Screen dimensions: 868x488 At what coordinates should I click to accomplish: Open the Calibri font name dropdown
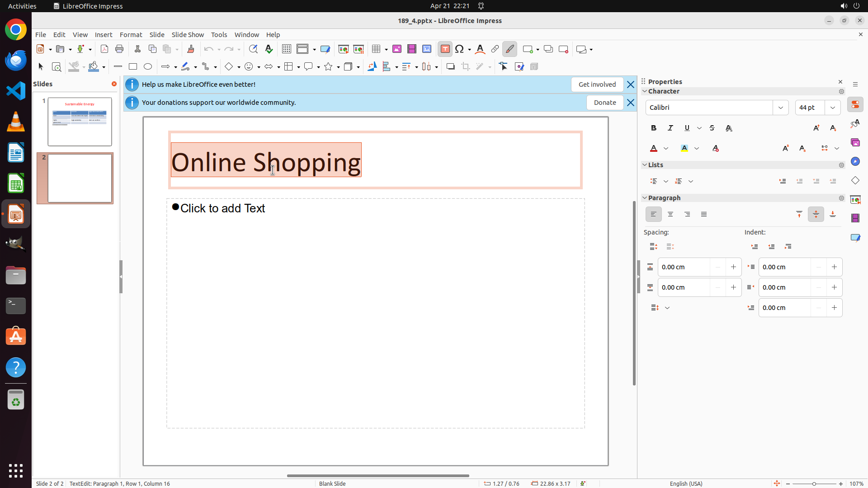coord(781,108)
